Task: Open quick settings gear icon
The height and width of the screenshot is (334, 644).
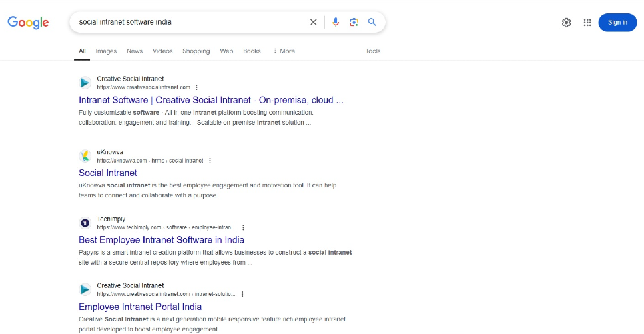Action: [x=567, y=23]
